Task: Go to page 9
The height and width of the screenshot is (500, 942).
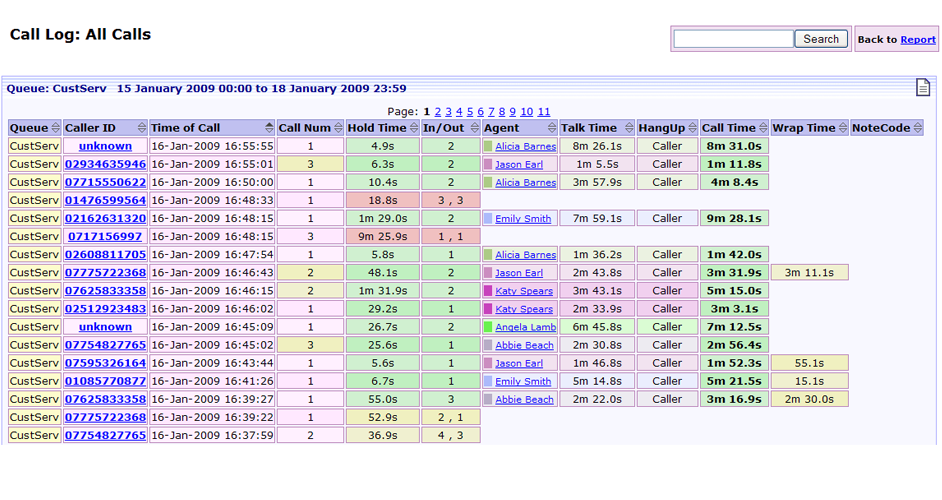Action: click(x=512, y=112)
